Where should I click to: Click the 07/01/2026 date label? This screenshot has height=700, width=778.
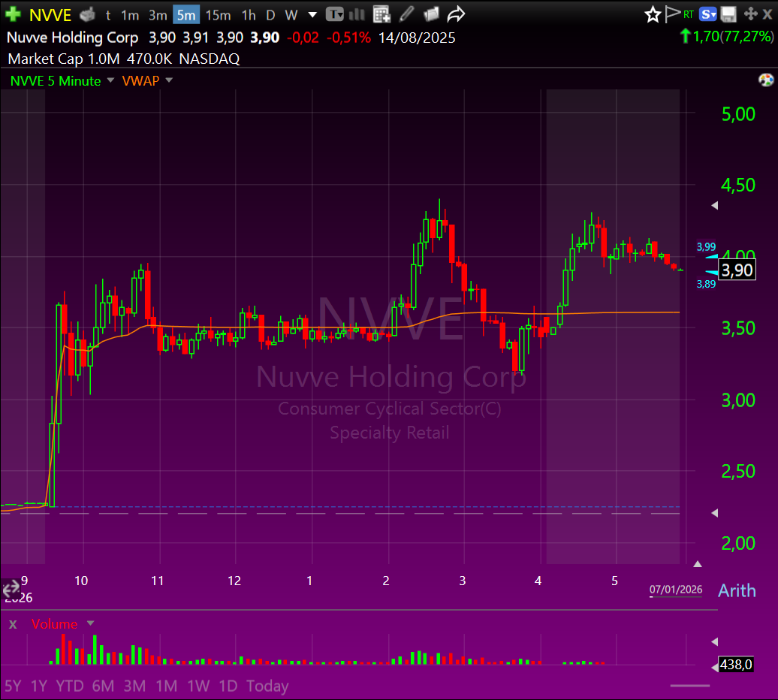tap(676, 590)
